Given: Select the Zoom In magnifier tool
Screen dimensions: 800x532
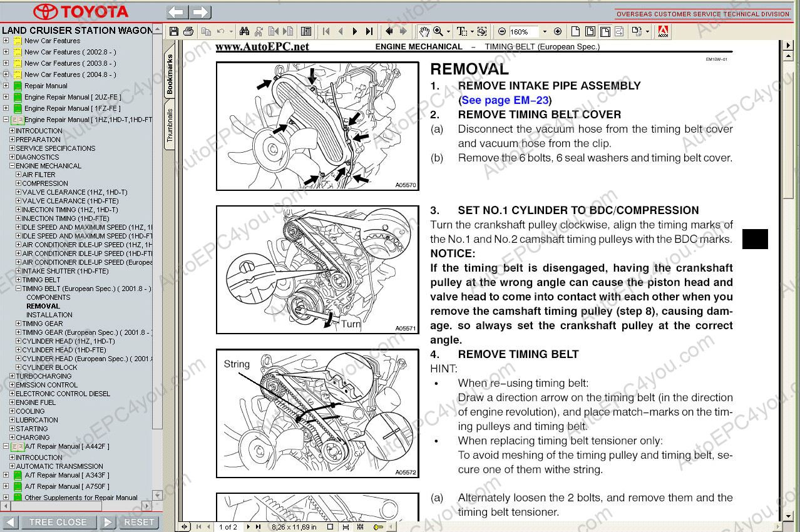Looking at the screenshot, I should 438,31.
